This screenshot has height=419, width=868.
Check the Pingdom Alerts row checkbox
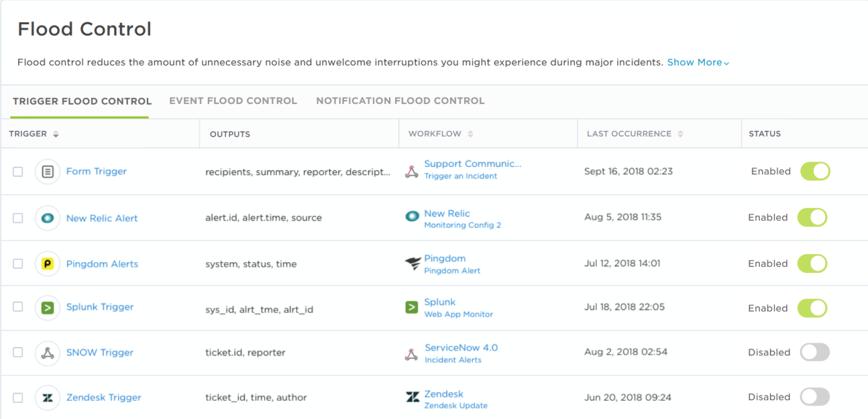click(18, 264)
